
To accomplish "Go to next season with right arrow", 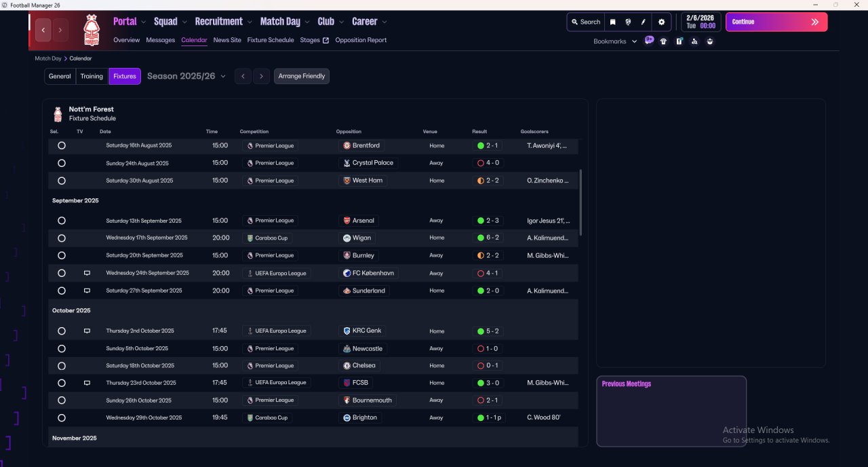I will (262, 76).
